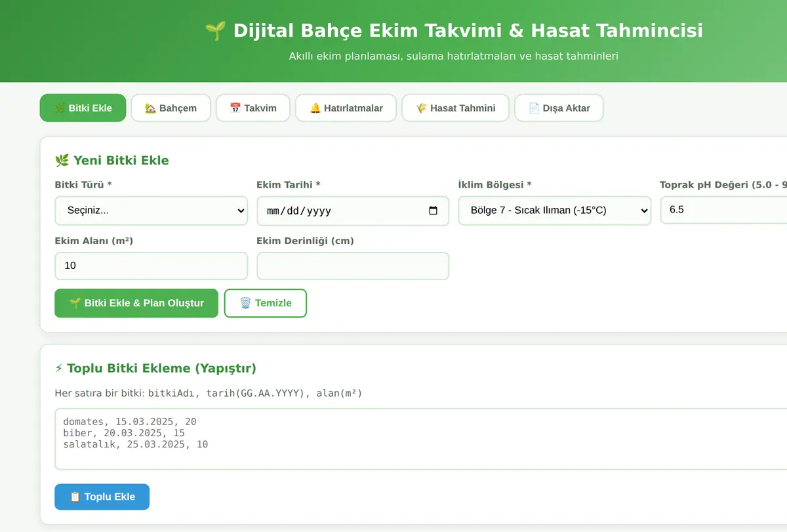Click the Yeni Bitki Ekle heading
This screenshot has width=787, height=532.
(112, 160)
